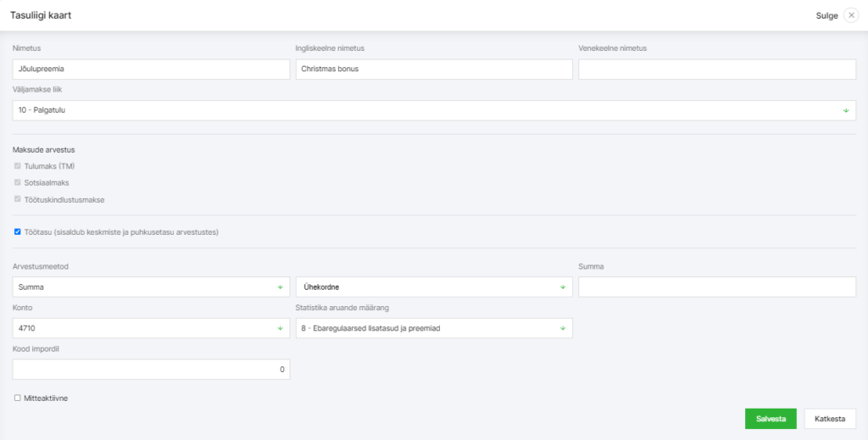
Task: Click the green arrow of Konto dropdown
Action: [280, 328]
